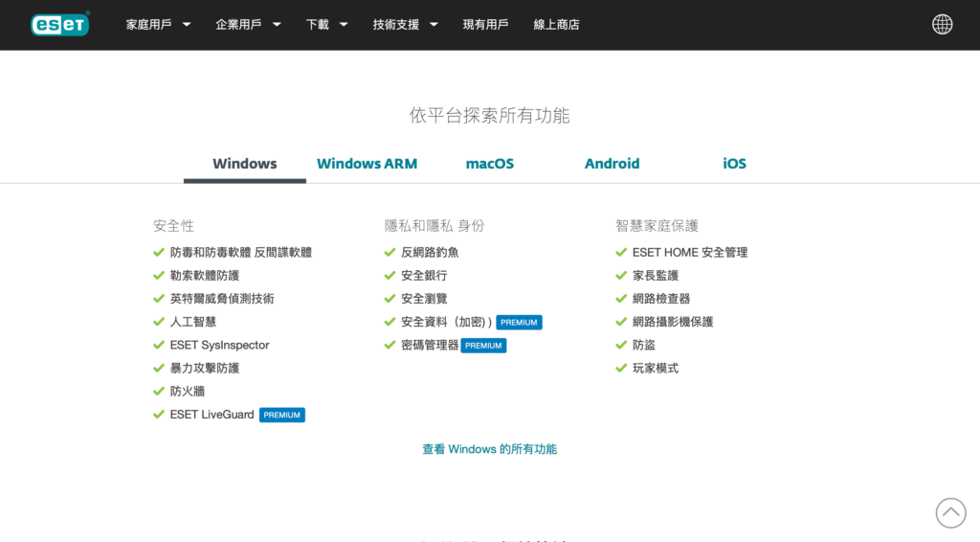The width and height of the screenshot is (980, 542).
Task: Open the ESET logo home link
Action: [60, 24]
